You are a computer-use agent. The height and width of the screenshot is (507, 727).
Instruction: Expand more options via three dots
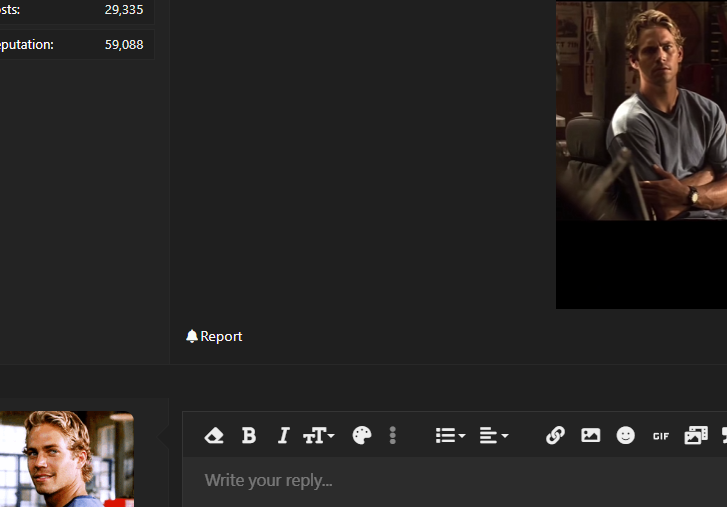pos(393,436)
